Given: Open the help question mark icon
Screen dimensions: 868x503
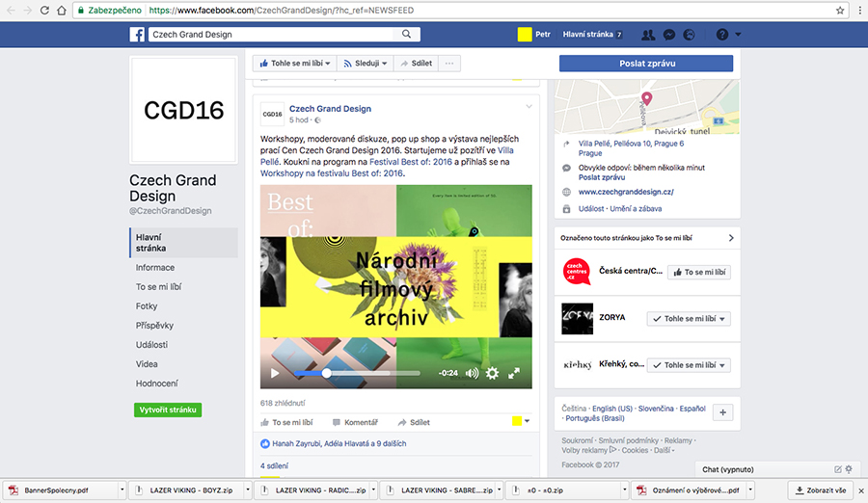Looking at the screenshot, I should (721, 35).
